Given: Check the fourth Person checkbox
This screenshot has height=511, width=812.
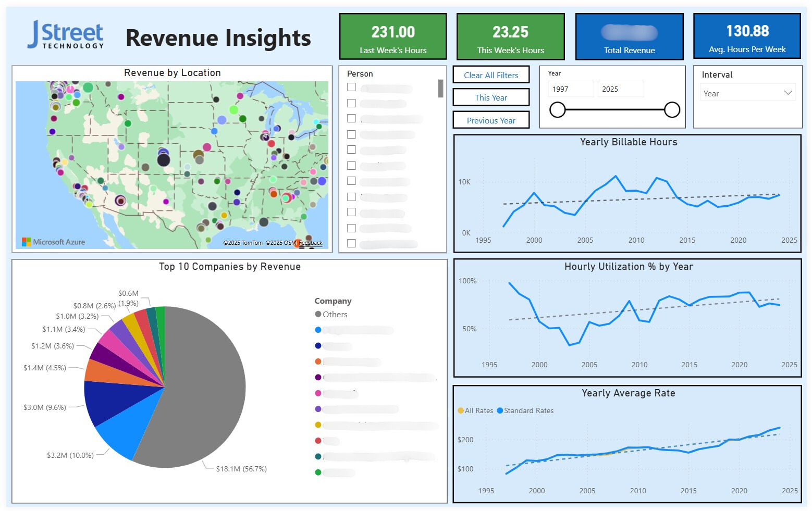Looking at the screenshot, I should 351,134.
